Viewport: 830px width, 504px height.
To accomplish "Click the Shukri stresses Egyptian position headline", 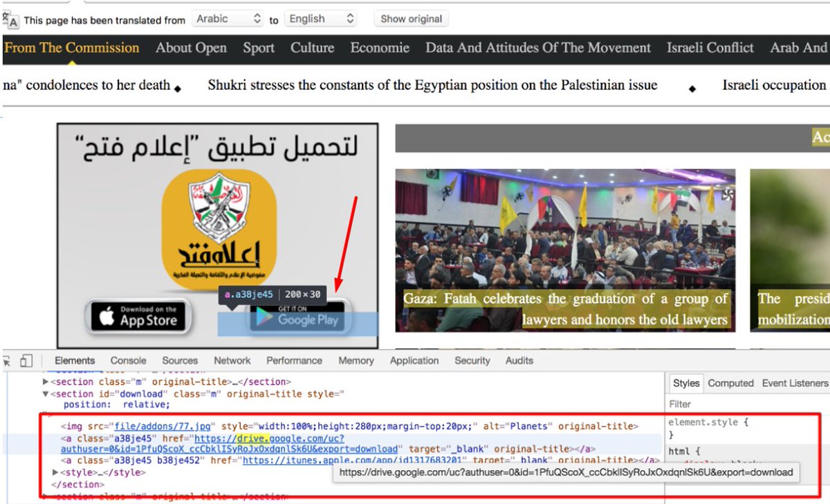I will point(432,85).
